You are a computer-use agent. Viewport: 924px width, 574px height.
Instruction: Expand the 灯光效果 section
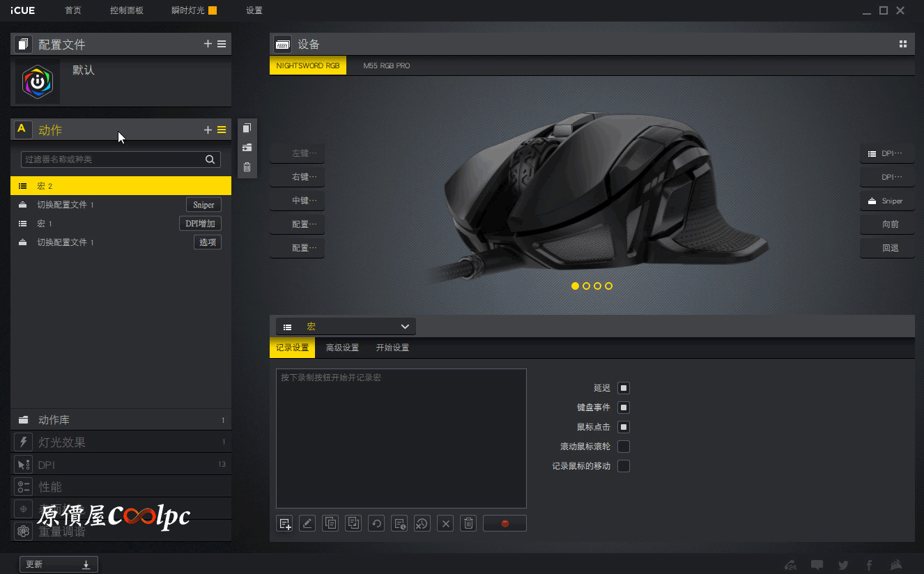121,442
